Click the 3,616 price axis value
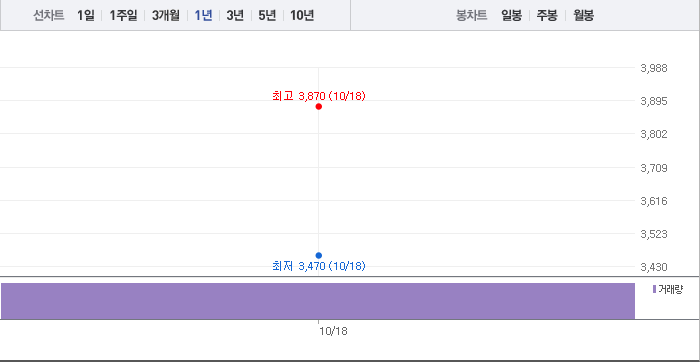Image resolution: width=700 pixels, height=362 pixels. coord(654,201)
